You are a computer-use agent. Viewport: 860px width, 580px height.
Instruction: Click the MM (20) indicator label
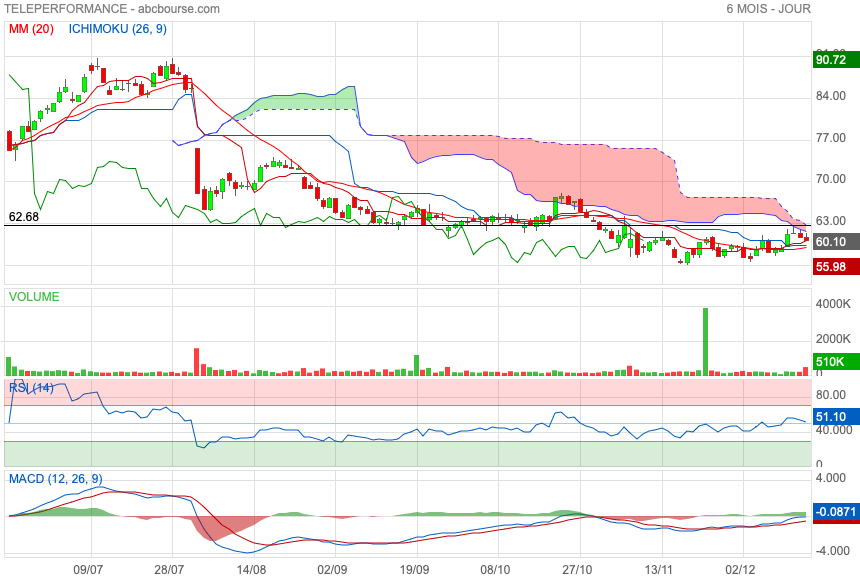point(31,29)
